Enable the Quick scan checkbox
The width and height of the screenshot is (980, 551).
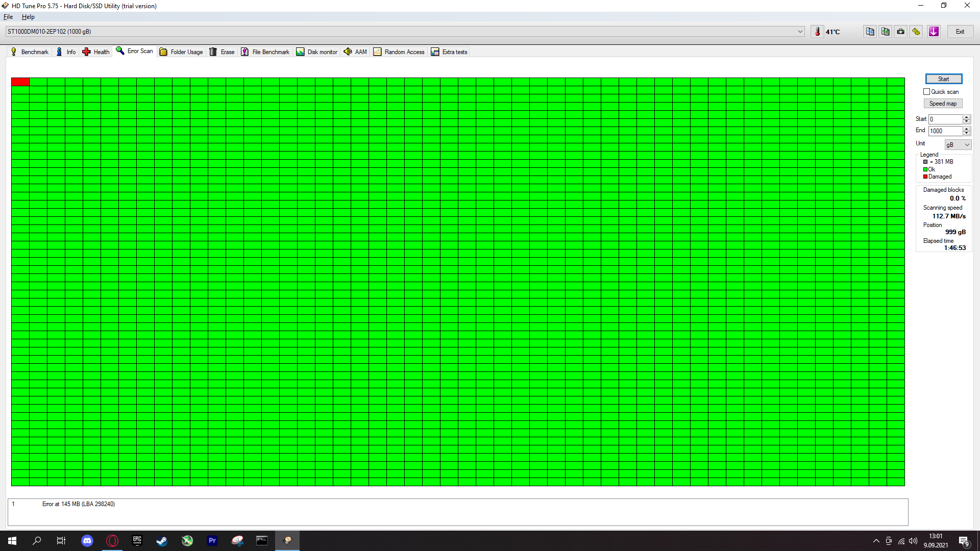[926, 91]
